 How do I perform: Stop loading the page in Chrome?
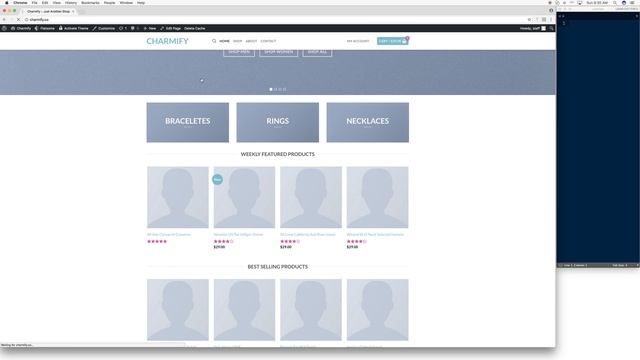18,20
